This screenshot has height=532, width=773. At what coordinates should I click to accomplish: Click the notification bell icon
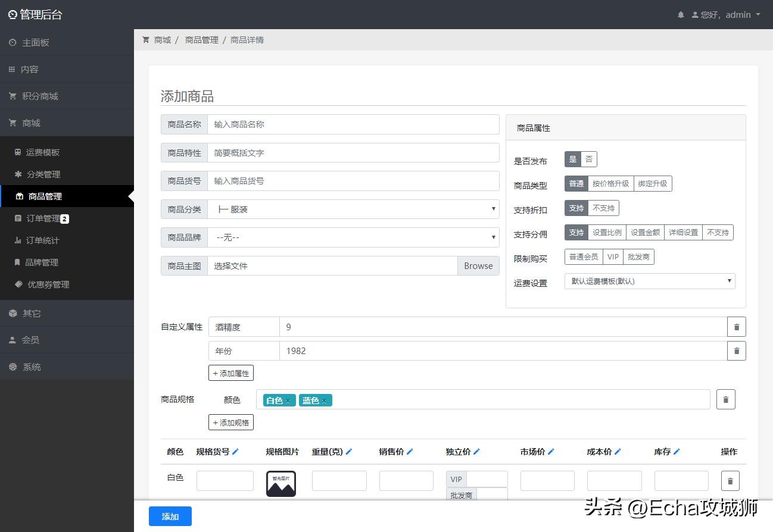pyautogui.click(x=681, y=14)
